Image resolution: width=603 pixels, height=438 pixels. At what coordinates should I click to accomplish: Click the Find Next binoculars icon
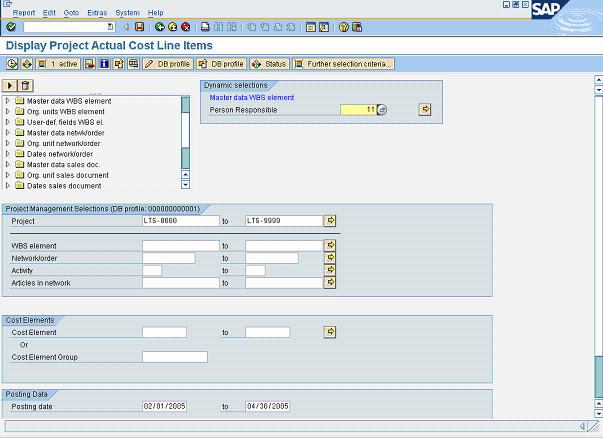click(x=232, y=27)
